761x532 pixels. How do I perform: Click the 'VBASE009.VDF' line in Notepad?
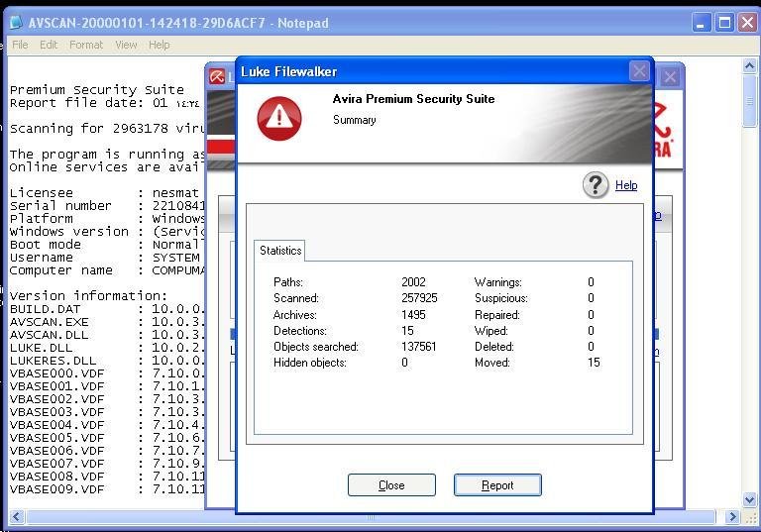(x=107, y=489)
